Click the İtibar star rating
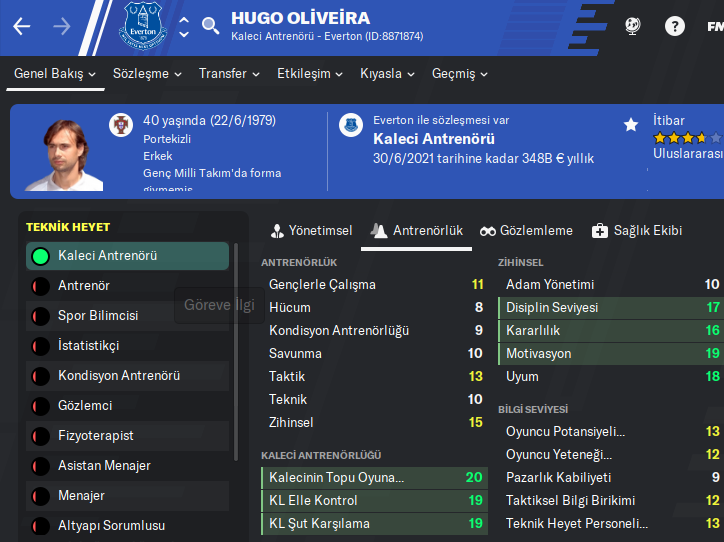The width and height of the screenshot is (724, 542). pos(687,138)
